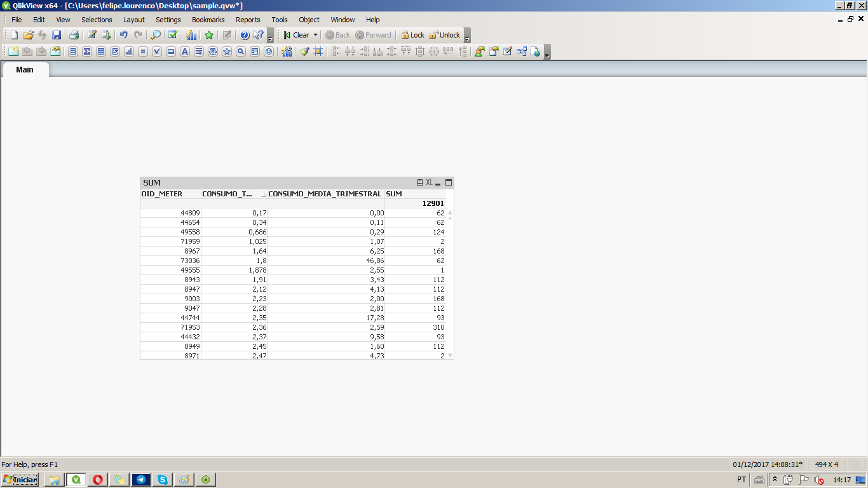This screenshot has height=488, width=868.
Task: Click the OID_METER column header
Action: coord(170,194)
